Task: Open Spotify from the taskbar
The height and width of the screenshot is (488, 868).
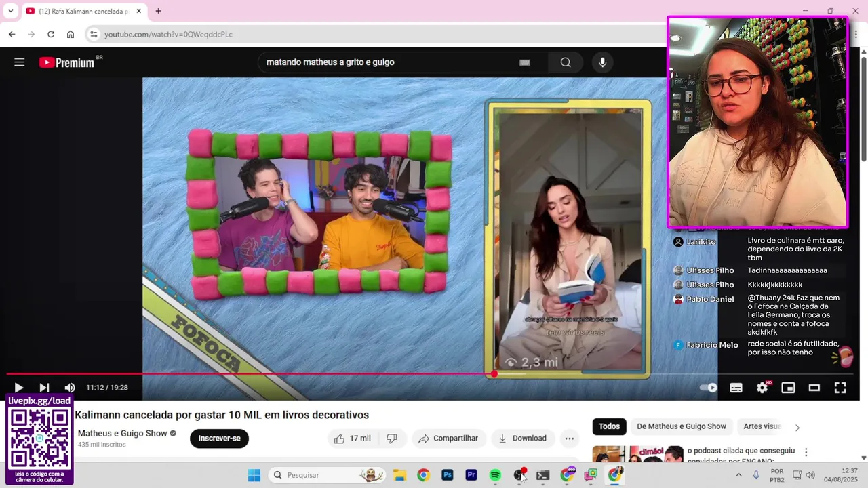Action: (495, 475)
